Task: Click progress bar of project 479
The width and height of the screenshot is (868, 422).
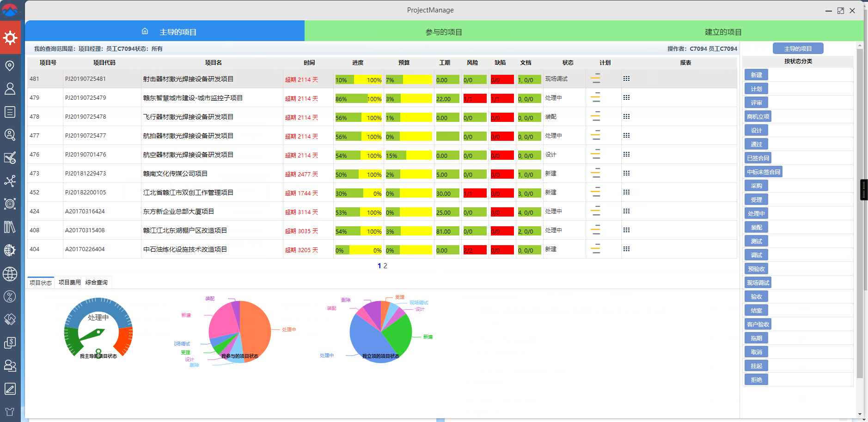Action: pyautogui.click(x=358, y=99)
